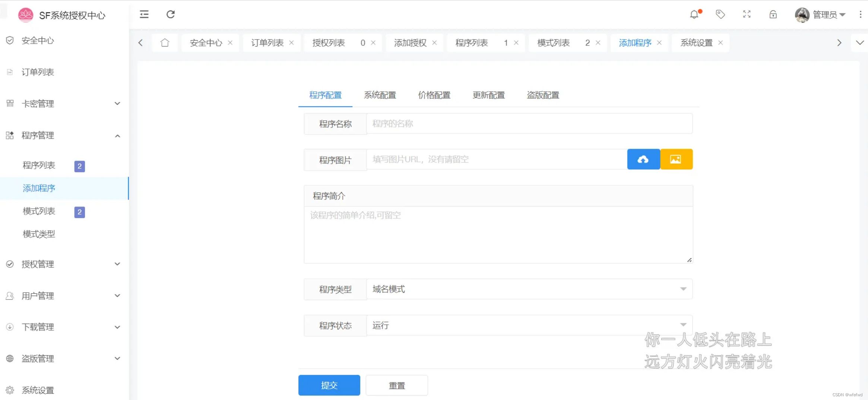The height and width of the screenshot is (400, 868).
Task: Upload an image with the blue cloud button
Action: coord(643,159)
